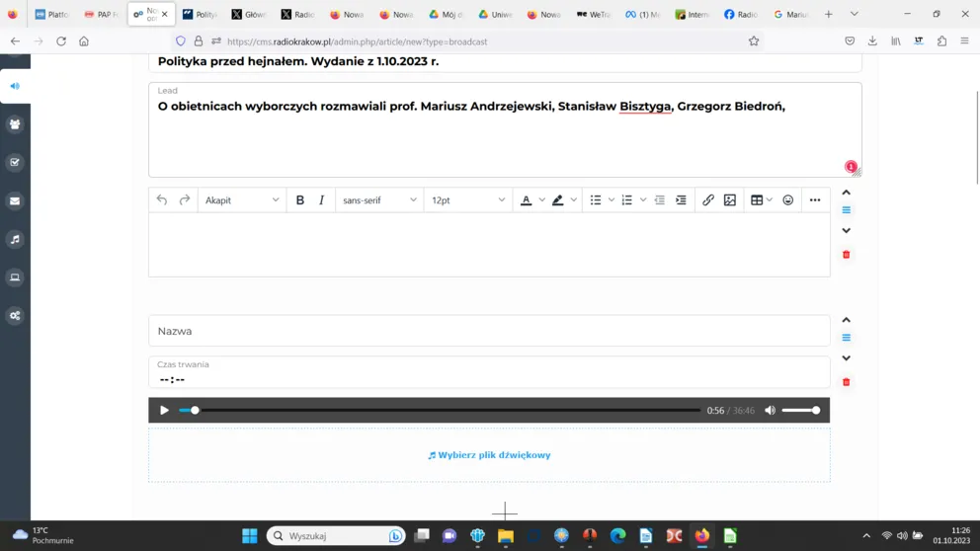Insert a numbered list
Image resolution: width=980 pixels, height=551 pixels.
[627, 199]
